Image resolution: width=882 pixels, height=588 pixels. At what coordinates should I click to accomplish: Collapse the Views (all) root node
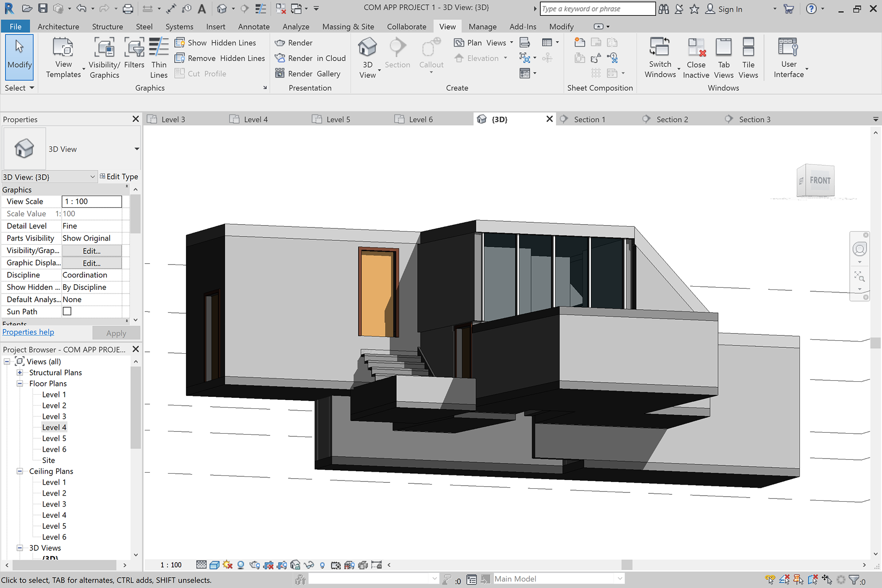[7, 362]
